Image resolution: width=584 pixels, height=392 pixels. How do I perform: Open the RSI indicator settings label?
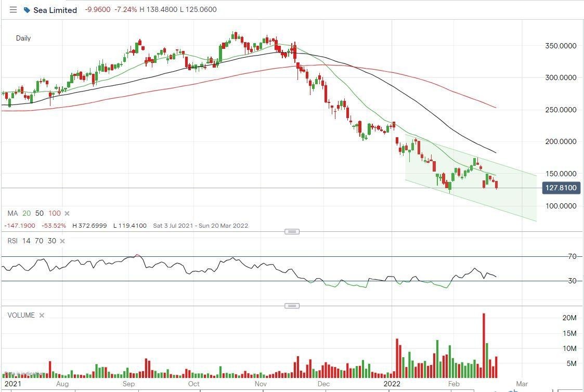coord(12,241)
